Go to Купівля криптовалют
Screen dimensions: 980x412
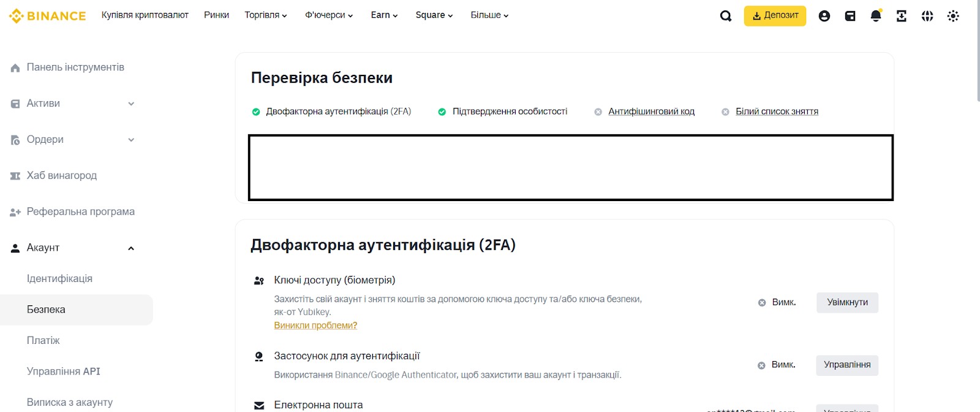145,15
